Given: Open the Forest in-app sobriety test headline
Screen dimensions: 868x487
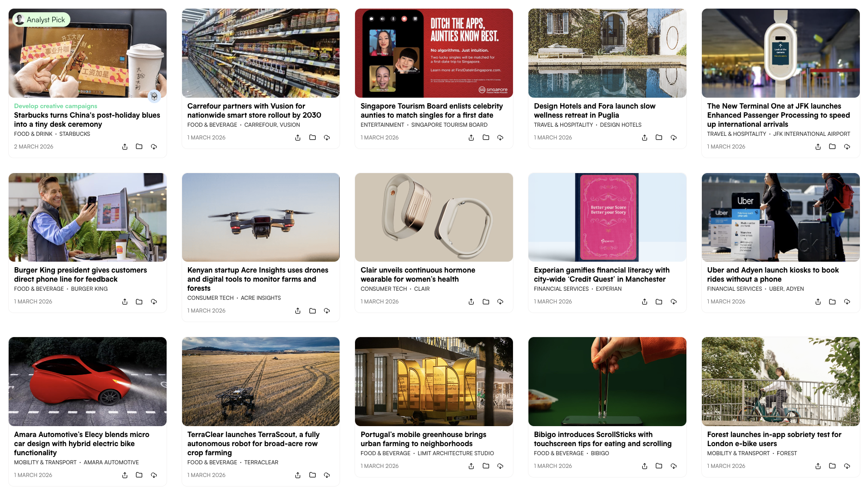Looking at the screenshot, I should 774,439.
